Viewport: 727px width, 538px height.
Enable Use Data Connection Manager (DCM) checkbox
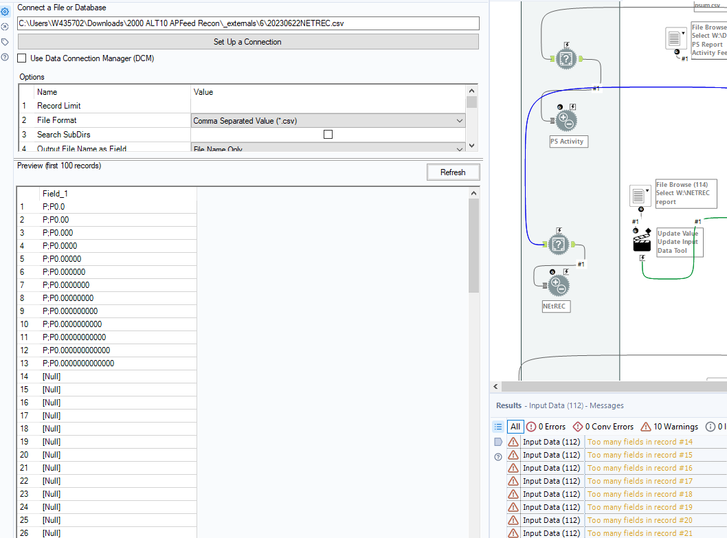click(22, 58)
